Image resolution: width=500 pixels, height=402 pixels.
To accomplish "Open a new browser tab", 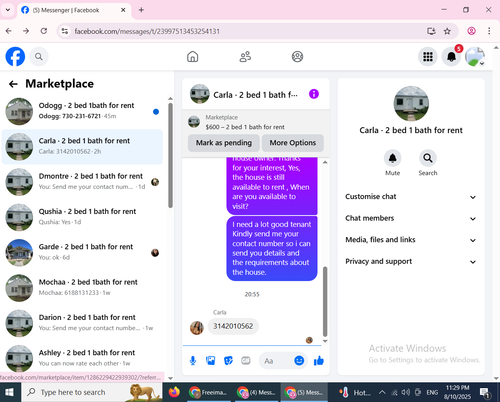I will click(141, 10).
